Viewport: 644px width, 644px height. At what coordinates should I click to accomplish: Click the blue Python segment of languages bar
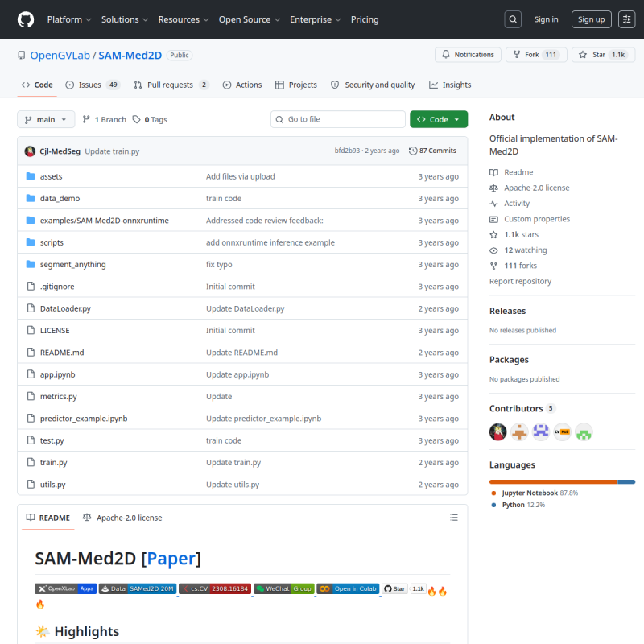[x=626, y=481]
